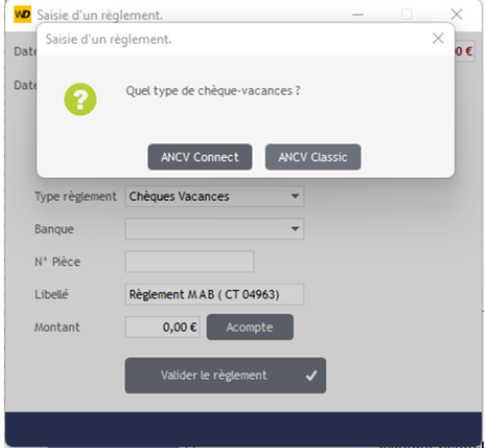Click the dialog title Saisie d'un règlement
This screenshot has height=448, width=485.
click(109, 39)
